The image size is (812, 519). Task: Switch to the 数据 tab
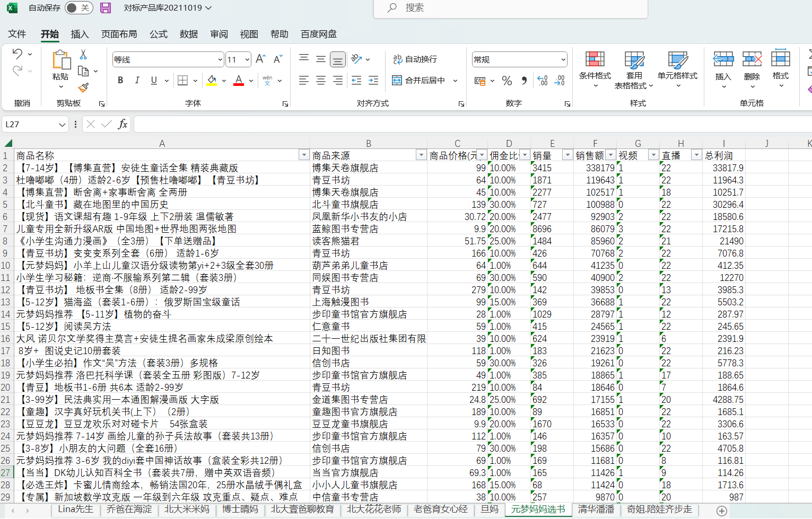pos(189,34)
